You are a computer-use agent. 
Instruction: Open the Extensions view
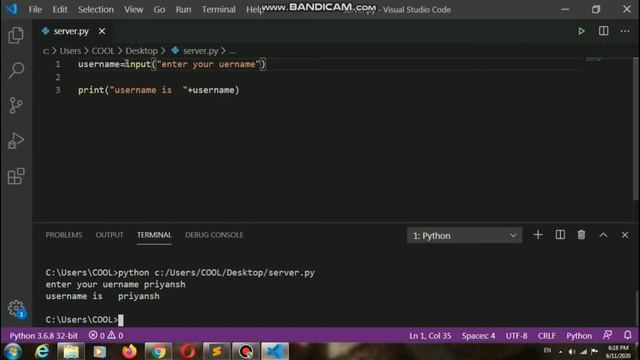[x=16, y=176]
